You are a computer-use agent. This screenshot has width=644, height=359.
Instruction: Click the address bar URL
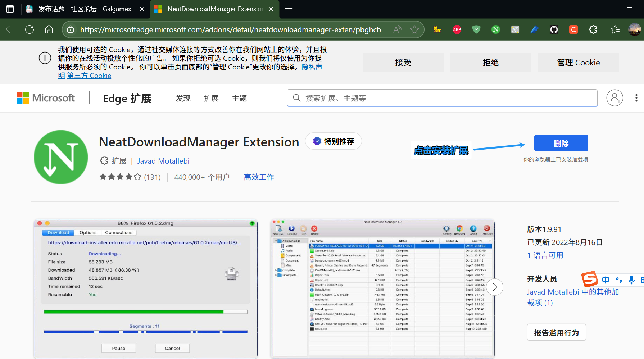[x=233, y=29]
